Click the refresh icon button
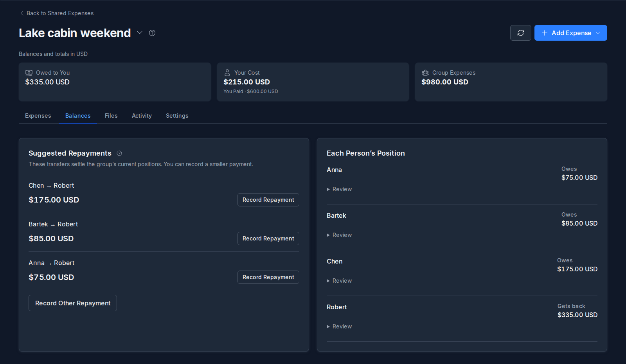 click(x=520, y=33)
